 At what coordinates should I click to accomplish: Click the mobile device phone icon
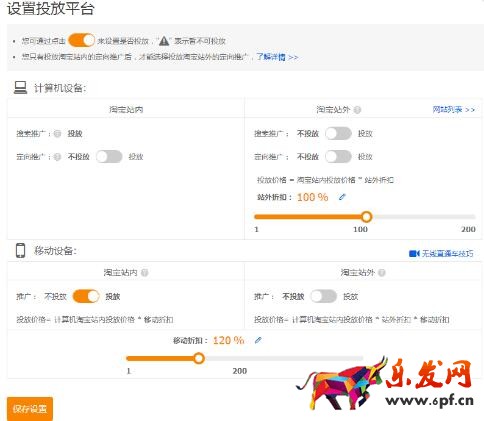tap(21, 250)
